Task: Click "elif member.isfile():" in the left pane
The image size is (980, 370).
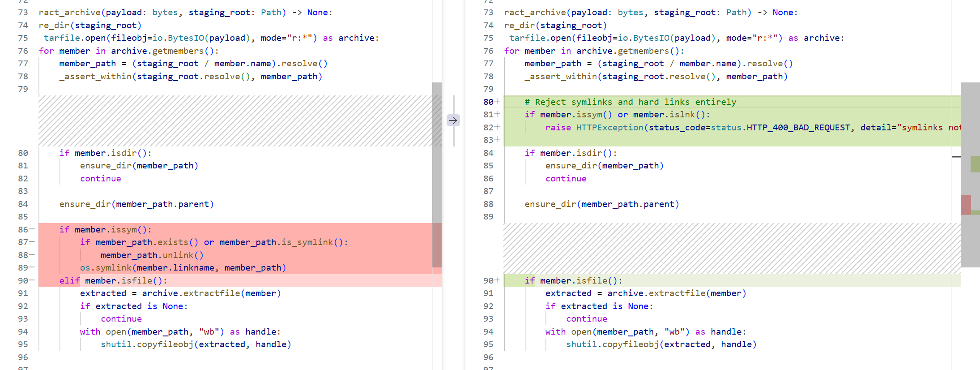Action: tap(113, 280)
